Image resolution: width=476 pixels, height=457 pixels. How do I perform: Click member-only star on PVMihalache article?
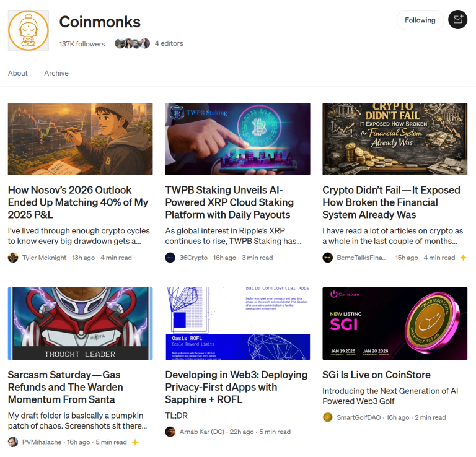pos(135,442)
